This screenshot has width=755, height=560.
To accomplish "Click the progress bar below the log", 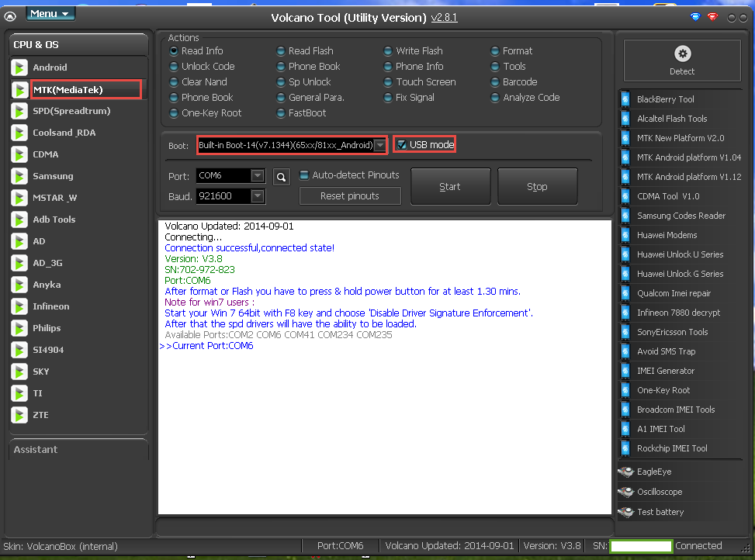I will click(385, 527).
